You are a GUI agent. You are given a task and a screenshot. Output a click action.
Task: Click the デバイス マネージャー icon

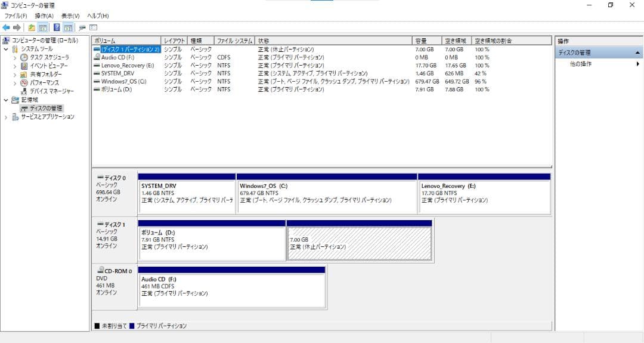[x=24, y=91]
